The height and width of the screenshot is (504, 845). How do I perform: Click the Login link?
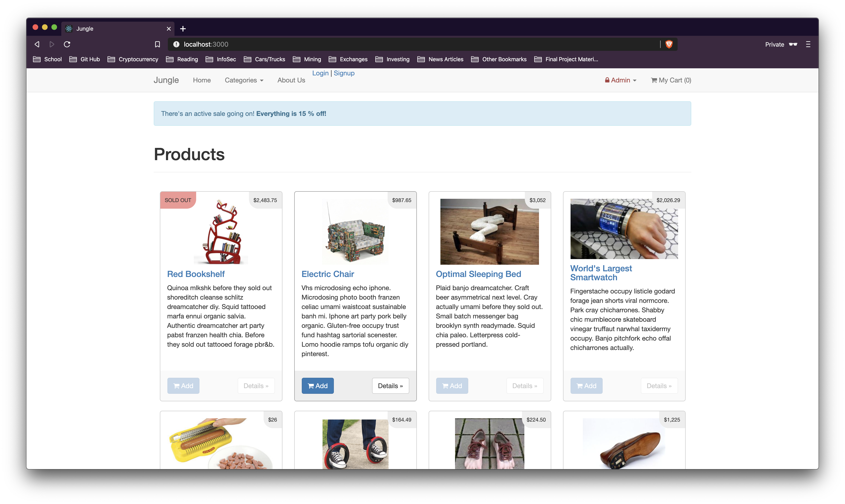[x=320, y=73]
